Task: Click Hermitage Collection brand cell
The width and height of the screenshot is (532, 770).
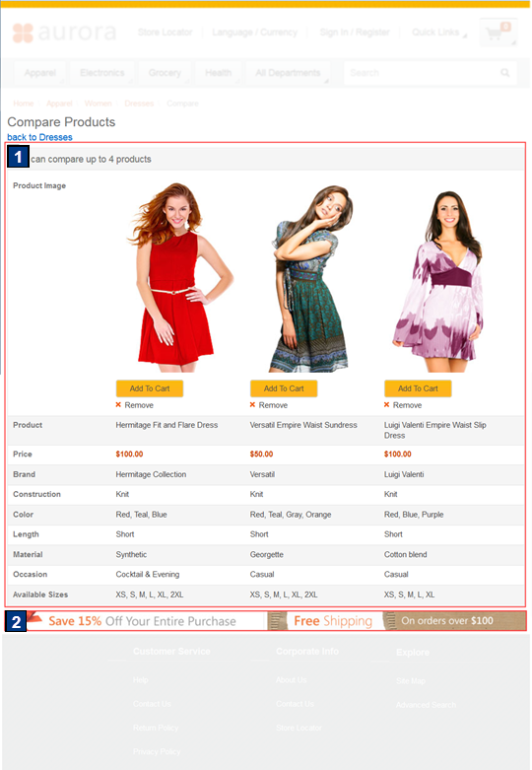Action: [x=151, y=474]
